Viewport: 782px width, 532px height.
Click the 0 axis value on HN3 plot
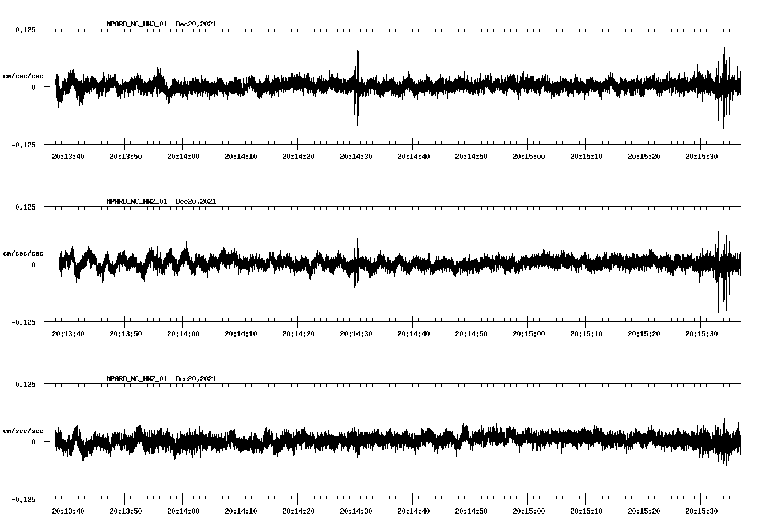(33, 87)
